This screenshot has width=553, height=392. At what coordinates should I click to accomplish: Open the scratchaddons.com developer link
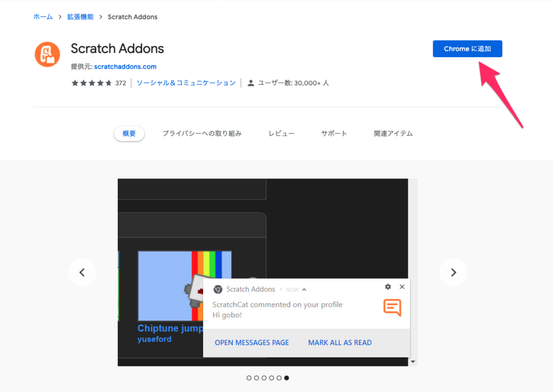pos(125,66)
